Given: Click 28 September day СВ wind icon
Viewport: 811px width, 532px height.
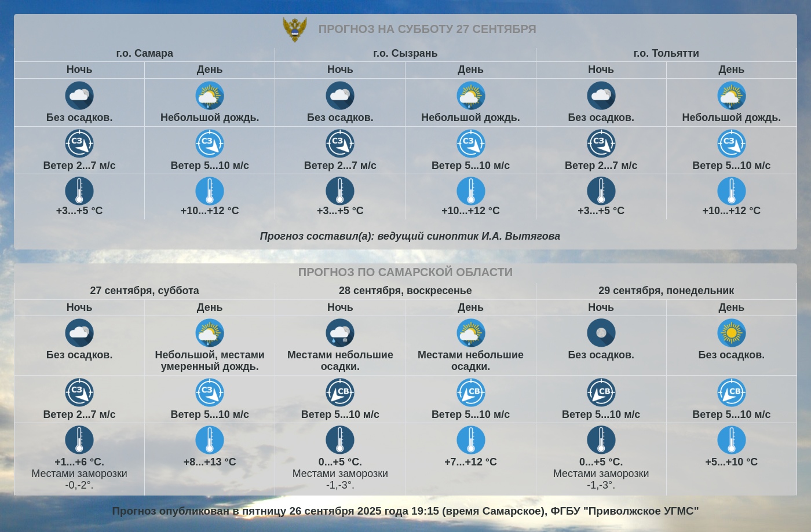Looking at the screenshot, I should tap(471, 392).
